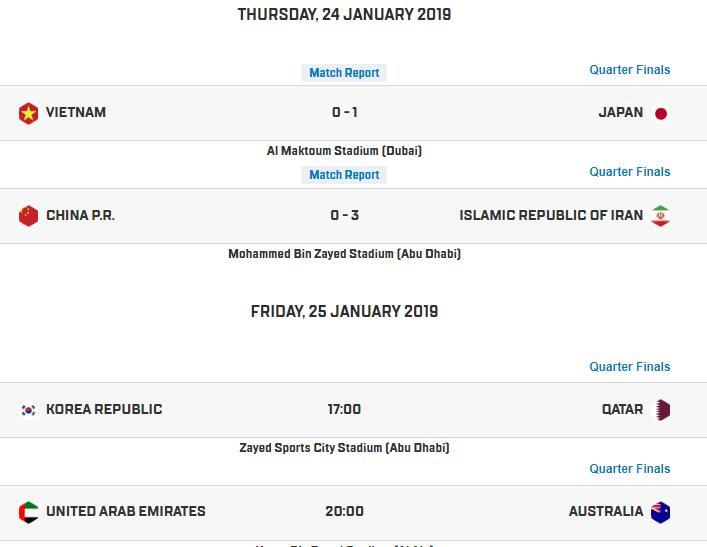Select the 0 - 3 match score
The height and width of the screenshot is (547, 707).
[344, 215]
